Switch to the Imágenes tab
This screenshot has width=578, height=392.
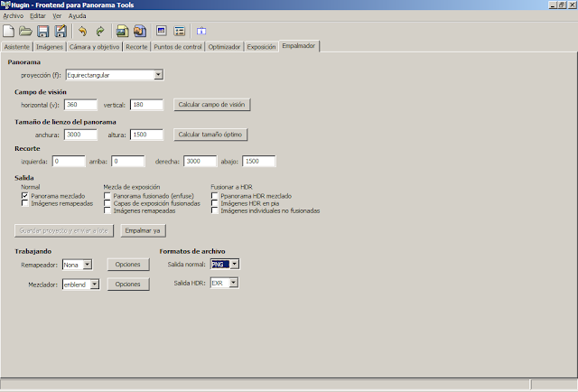pos(50,47)
